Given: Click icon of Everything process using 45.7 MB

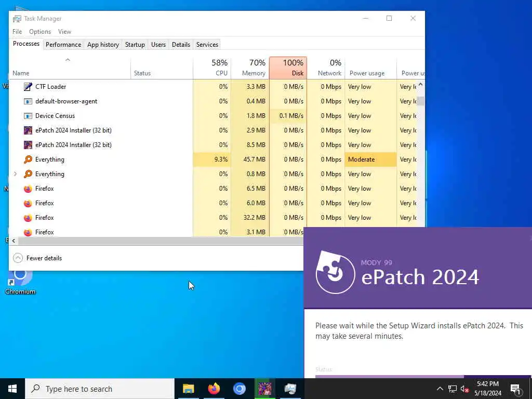Looking at the screenshot, I should (28, 159).
